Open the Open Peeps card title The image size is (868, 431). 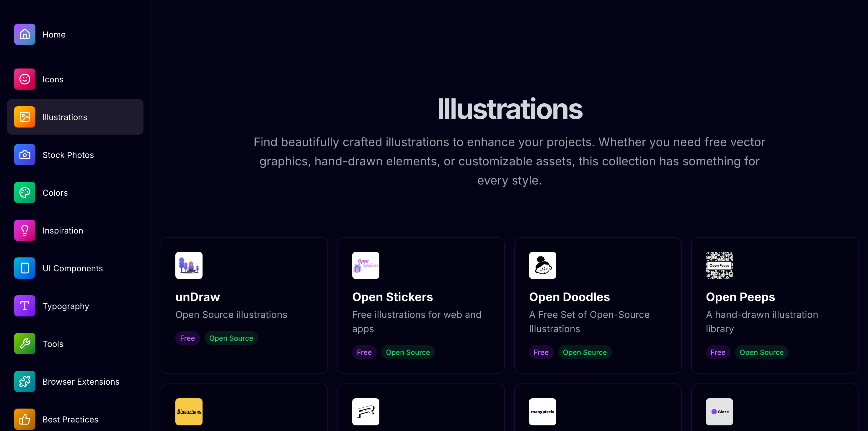coord(740,297)
